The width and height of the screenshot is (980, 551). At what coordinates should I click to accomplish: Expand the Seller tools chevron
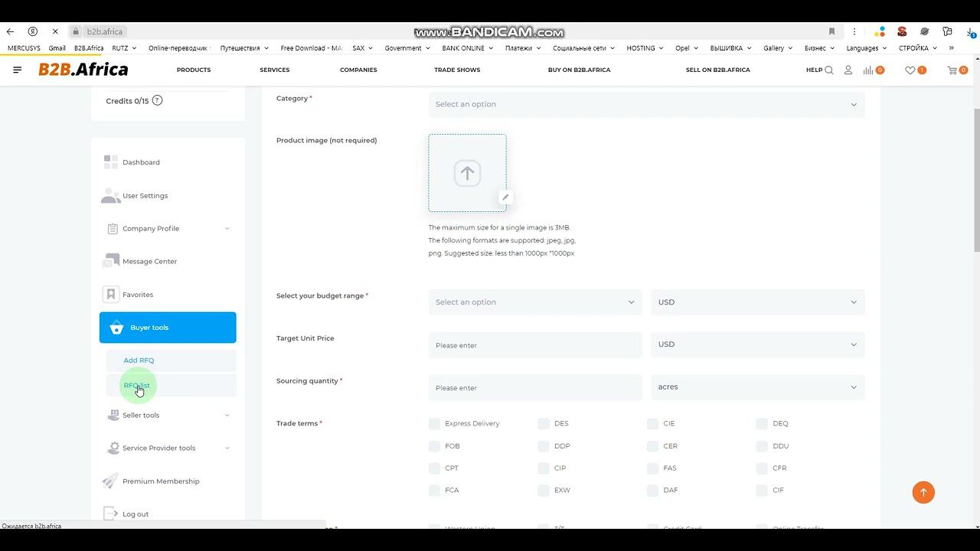[227, 415]
